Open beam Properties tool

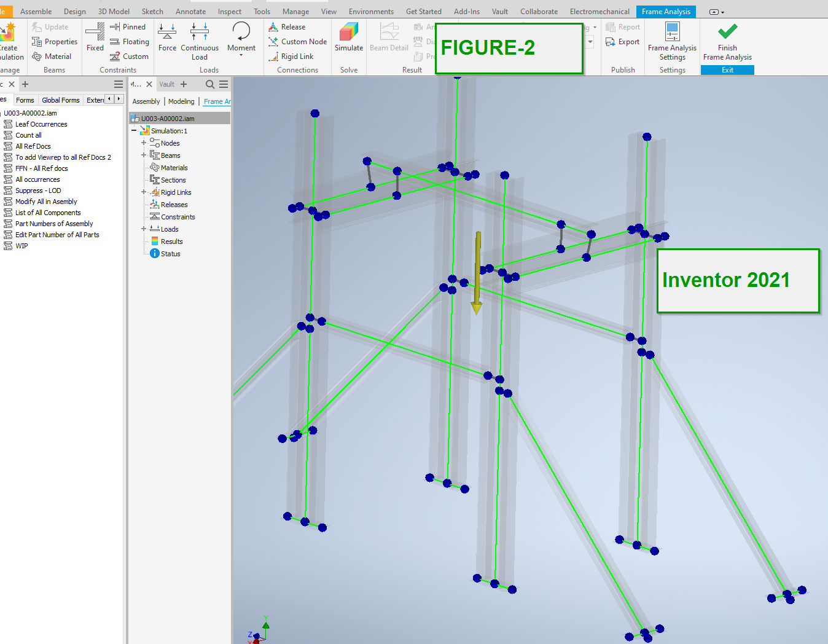pyautogui.click(x=55, y=42)
